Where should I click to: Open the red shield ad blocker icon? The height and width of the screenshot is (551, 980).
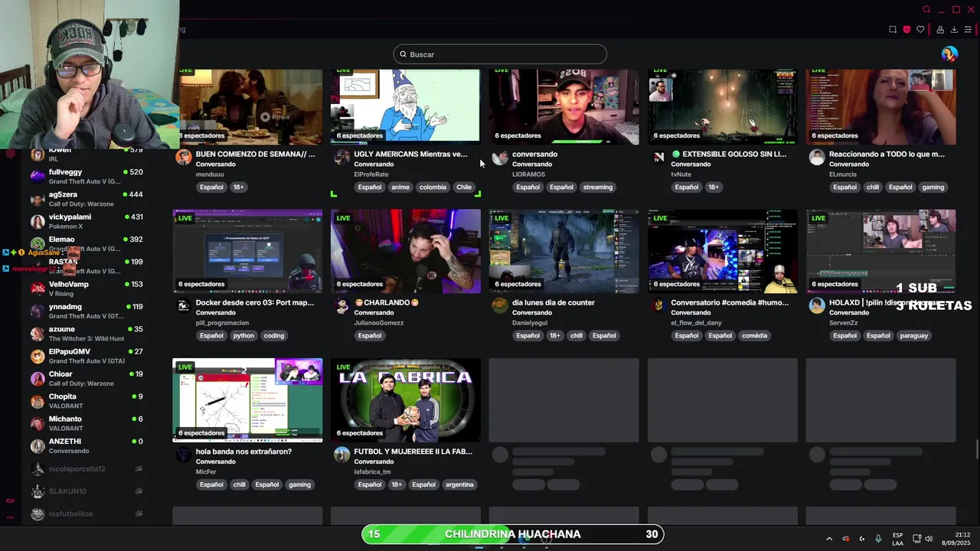tap(906, 30)
